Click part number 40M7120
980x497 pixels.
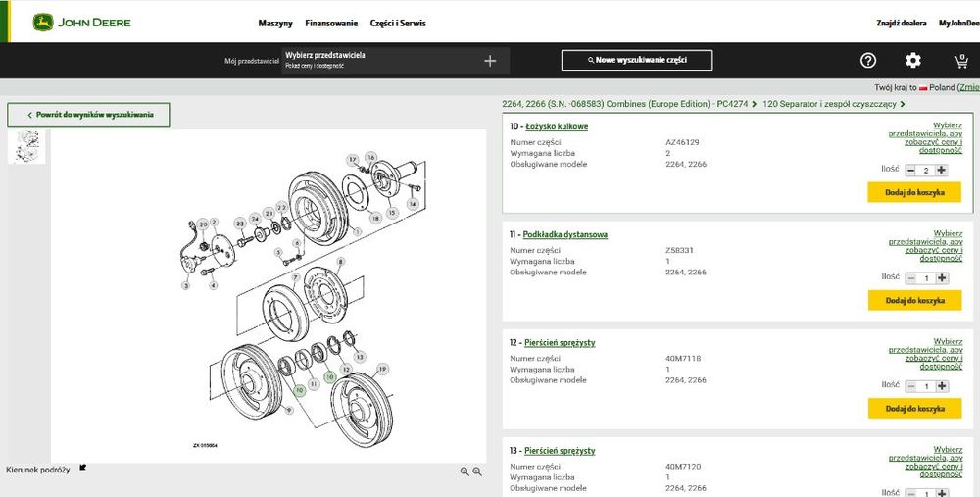683,467
